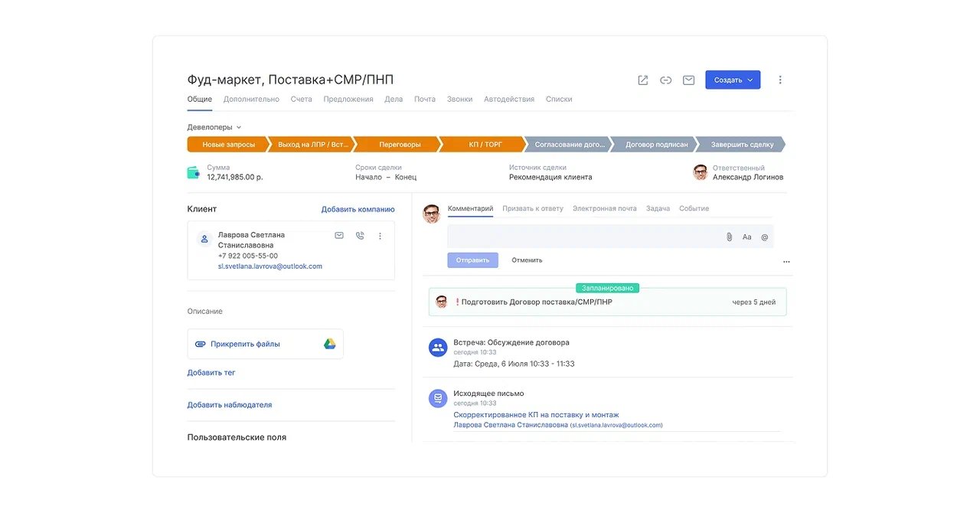This screenshot has width=980, height=513.
Task: Click into the comment input field
Action: (582, 237)
